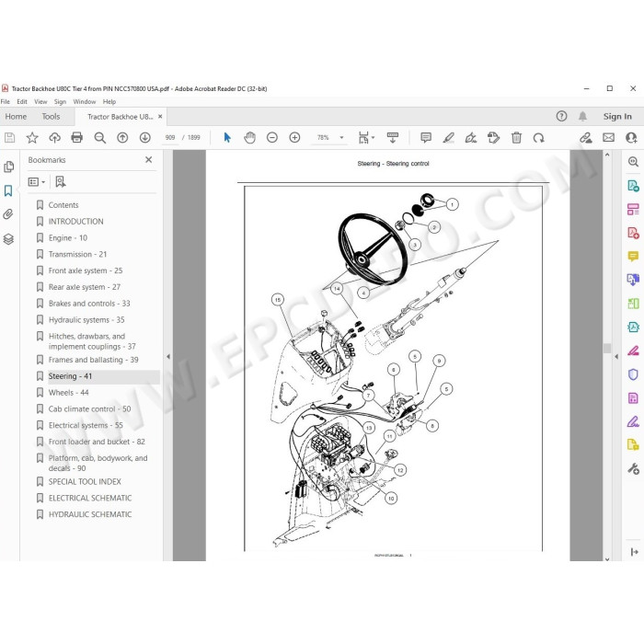Open the File menu
The height and width of the screenshot is (644, 644).
[6, 101]
